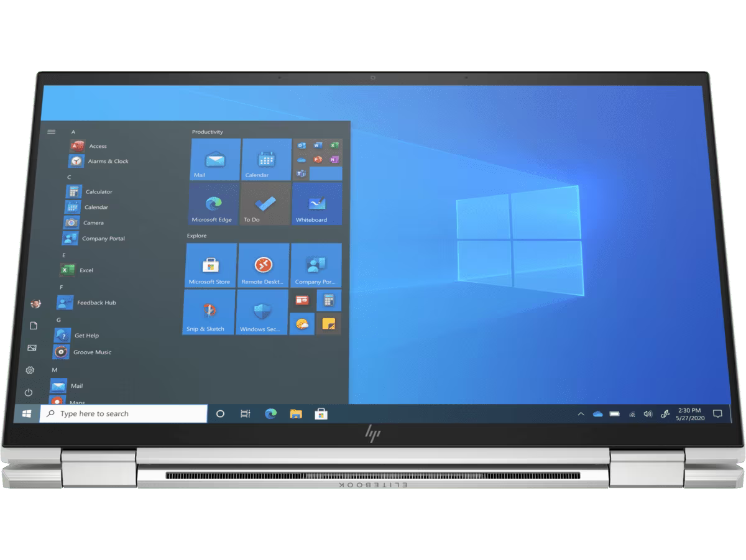The width and height of the screenshot is (746, 560).
Task: Click the letter A header in app list
Action: pos(73,132)
